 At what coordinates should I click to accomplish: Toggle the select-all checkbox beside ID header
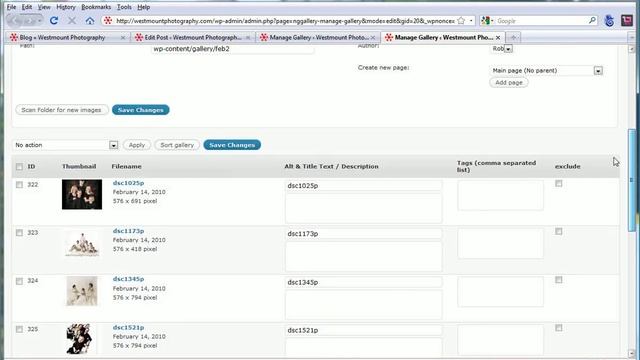click(x=19, y=167)
